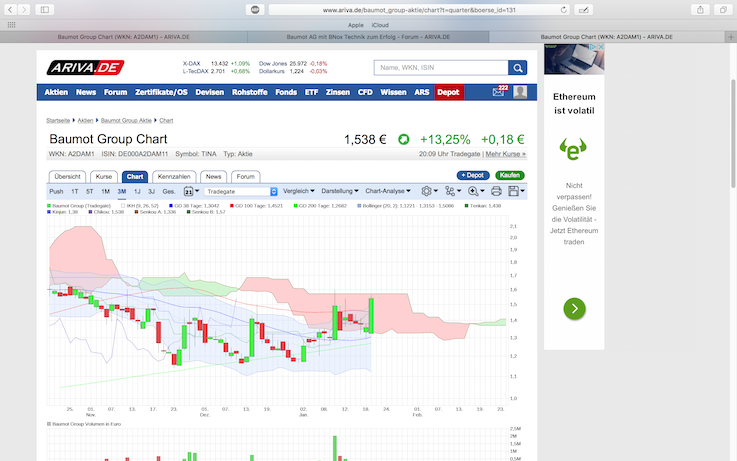Open the zoom magnifier tool menu
737x461 pixels.
point(476,191)
